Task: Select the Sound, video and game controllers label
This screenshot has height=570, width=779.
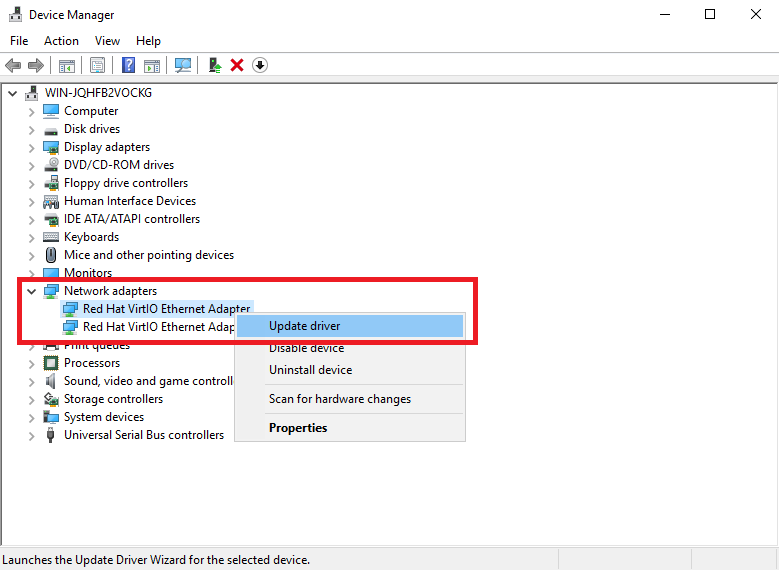Action: point(148,381)
